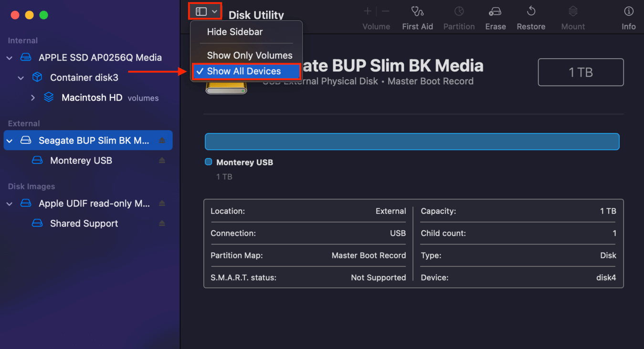Eject the Seagate BUP Slim BK drive
The width and height of the screenshot is (644, 349).
(162, 141)
